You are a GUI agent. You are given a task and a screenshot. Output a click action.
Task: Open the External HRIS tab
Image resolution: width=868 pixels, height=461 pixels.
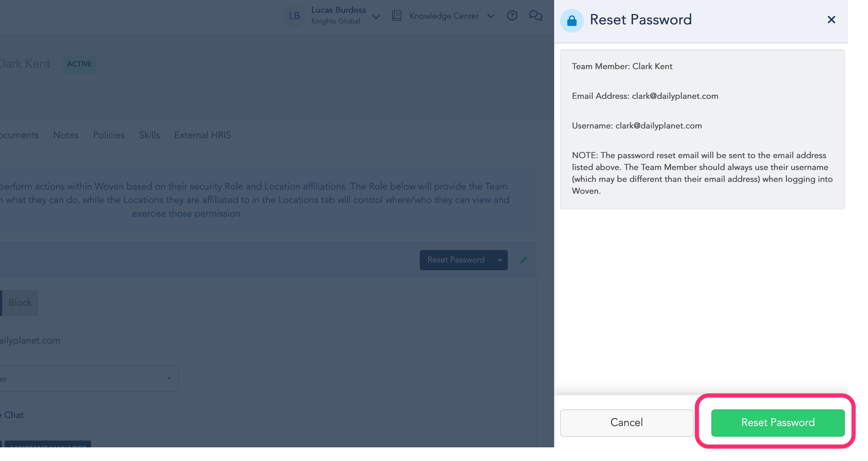(203, 135)
